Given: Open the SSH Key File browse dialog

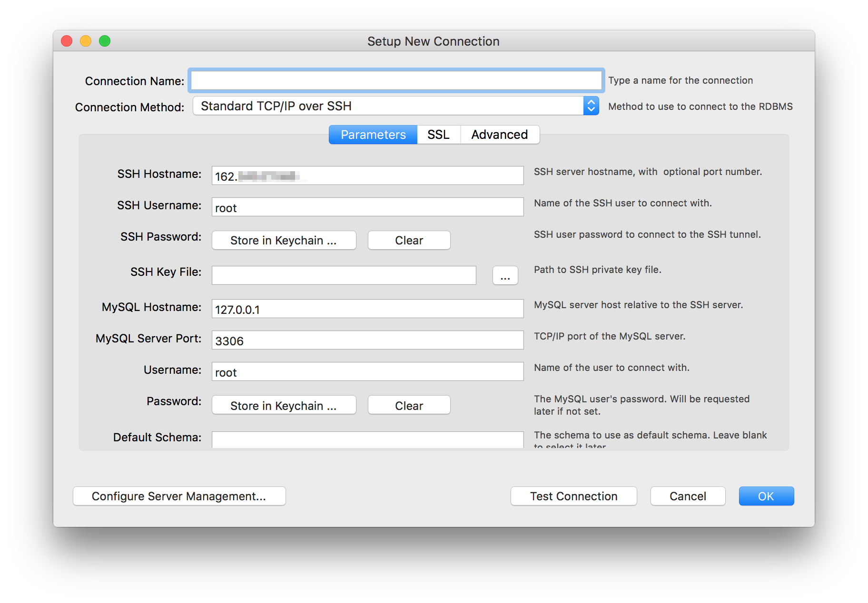Looking at the screenshot, I should (x=505, y=275).
